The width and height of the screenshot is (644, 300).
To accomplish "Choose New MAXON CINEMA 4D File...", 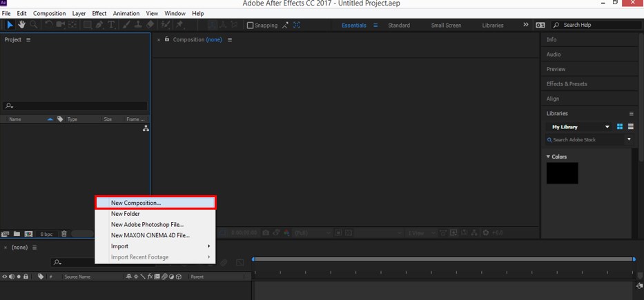I will 155,236.
